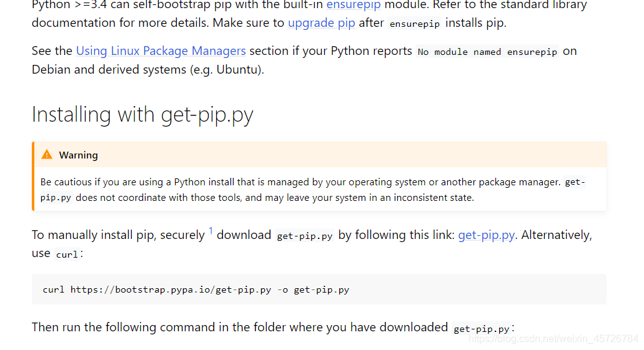Click the orange warning triangle icon
This screenshot has width=644, height=350.
click(x=47, y=155)
